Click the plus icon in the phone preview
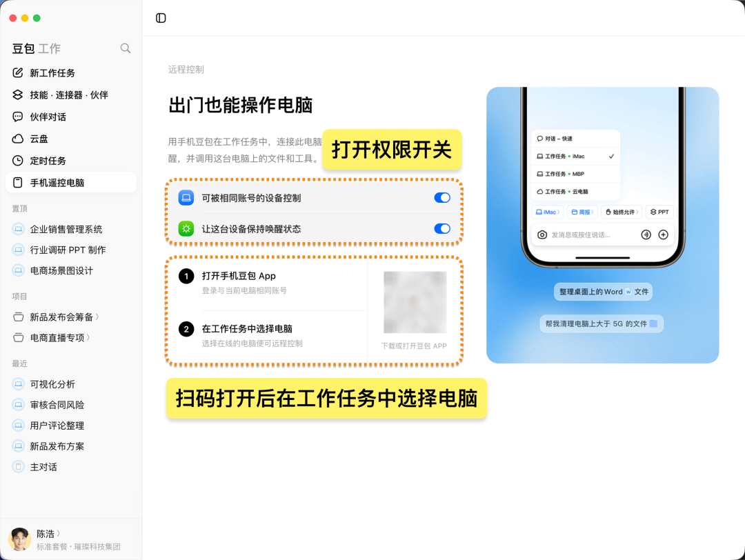The width and height of the screenshot is (745, 560). (x=664, y=234)
